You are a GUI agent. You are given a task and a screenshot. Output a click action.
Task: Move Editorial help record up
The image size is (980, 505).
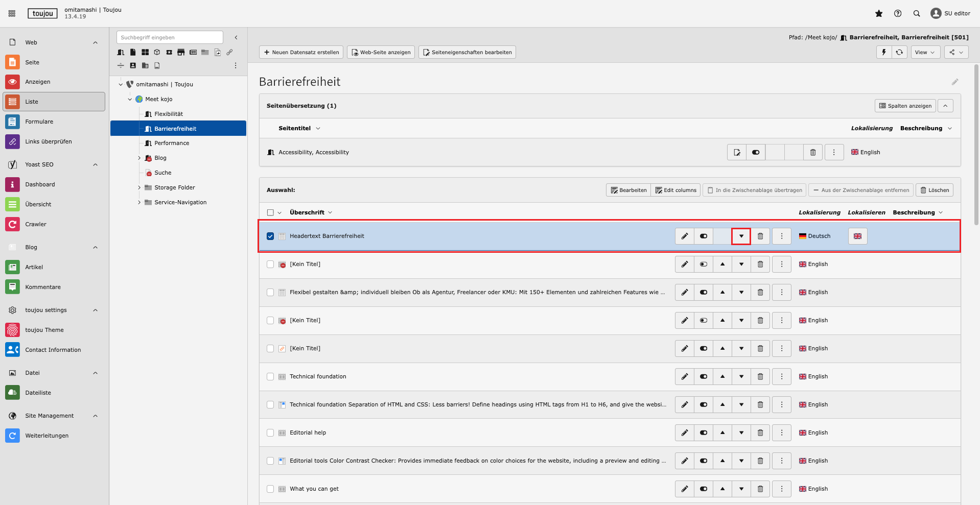[x=722, y=432]
